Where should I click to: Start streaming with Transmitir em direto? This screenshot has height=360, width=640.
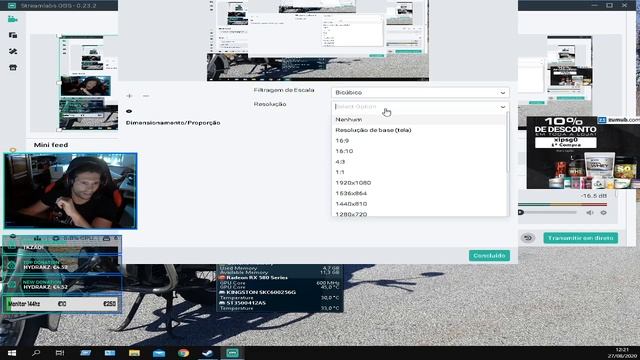tap(580, 238)
